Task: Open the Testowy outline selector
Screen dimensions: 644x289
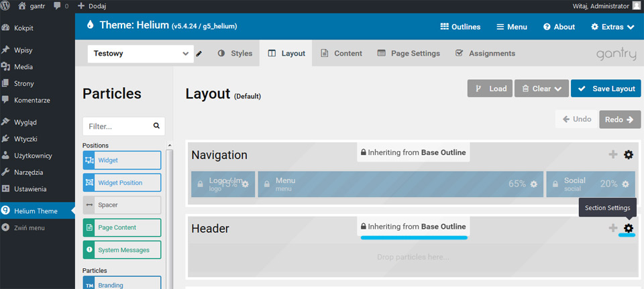Action: pyautogui.click(x=140, y=54)
